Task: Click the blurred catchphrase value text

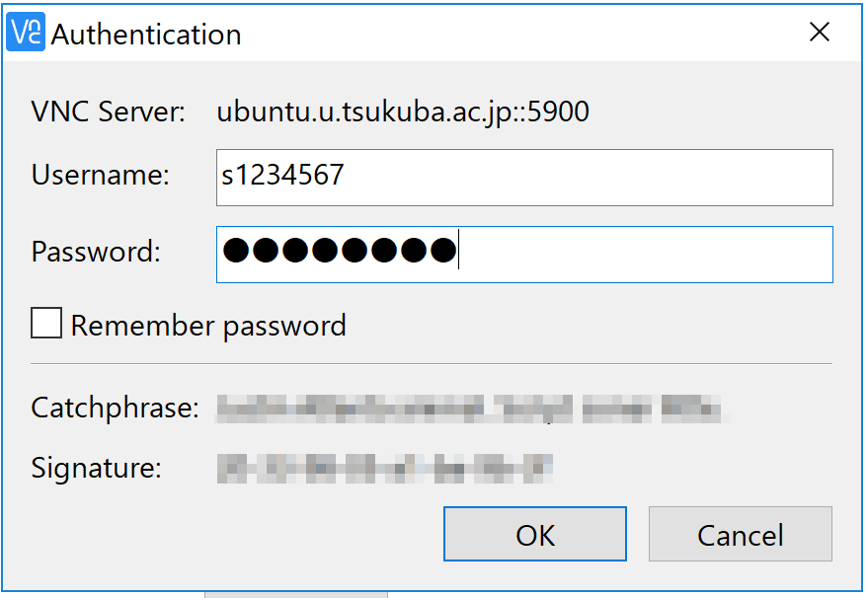Action: [x=472, y=408]
